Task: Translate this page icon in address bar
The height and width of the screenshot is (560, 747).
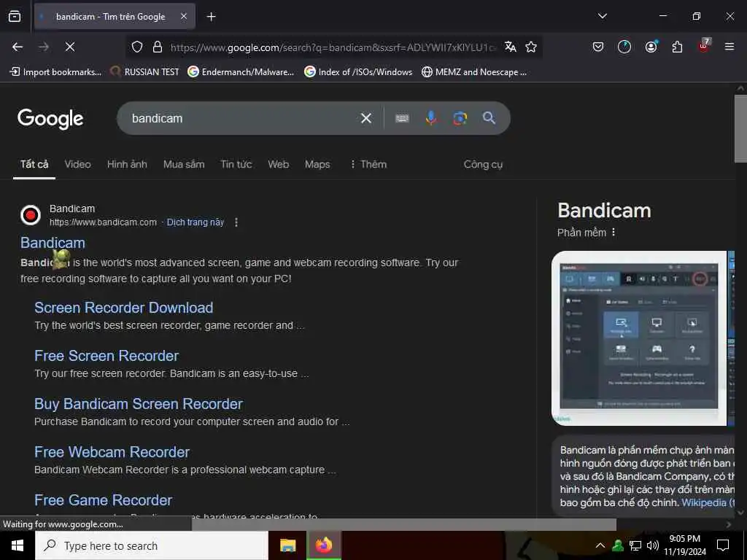Action: click(510, 47)
